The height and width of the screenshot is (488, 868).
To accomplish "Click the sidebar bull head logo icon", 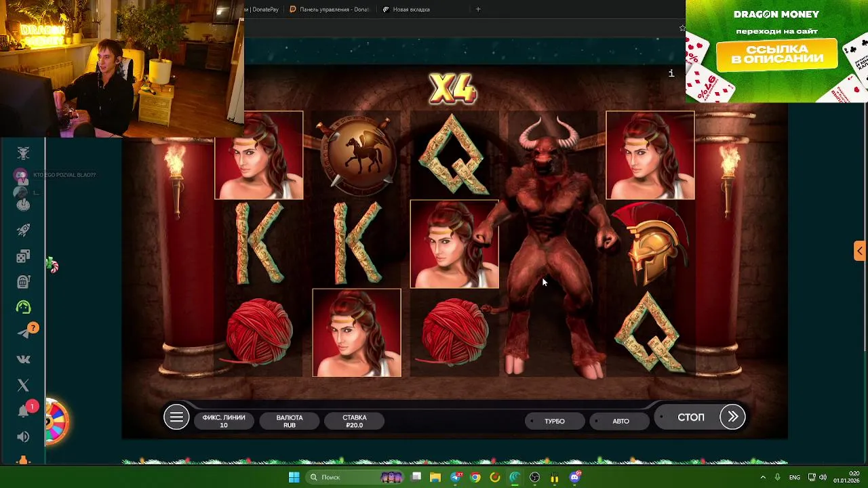I will pyautogui.click(x=23, y=153).
